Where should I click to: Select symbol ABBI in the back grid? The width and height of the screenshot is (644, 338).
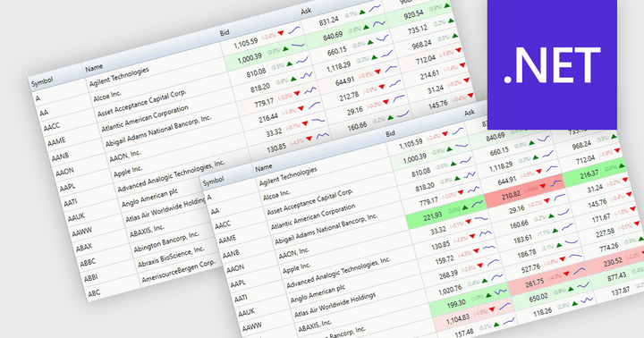coord(90,278)
